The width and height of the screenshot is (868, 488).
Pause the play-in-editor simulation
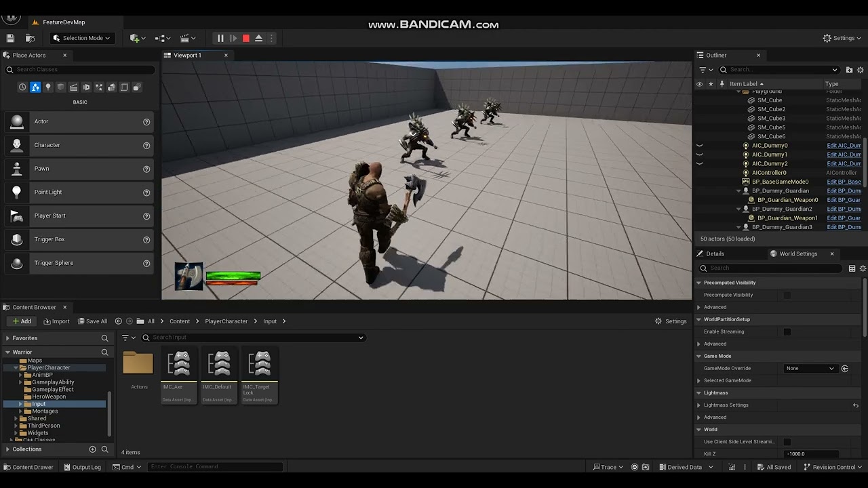point(220,38)
